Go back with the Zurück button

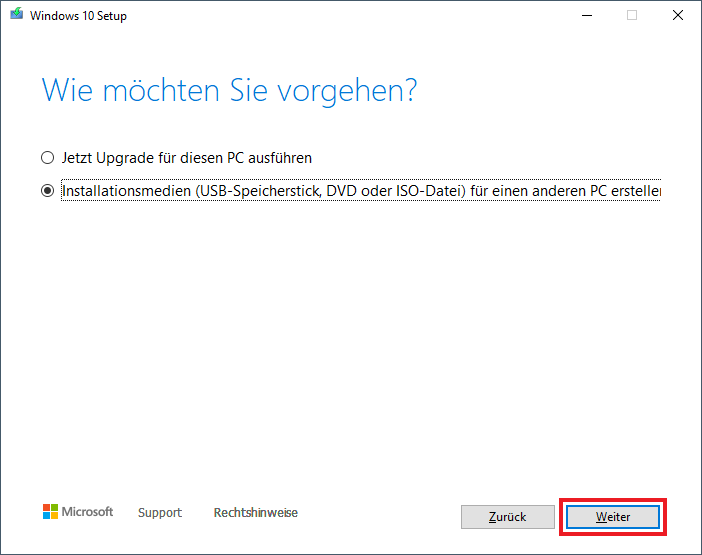pos(508,517)
